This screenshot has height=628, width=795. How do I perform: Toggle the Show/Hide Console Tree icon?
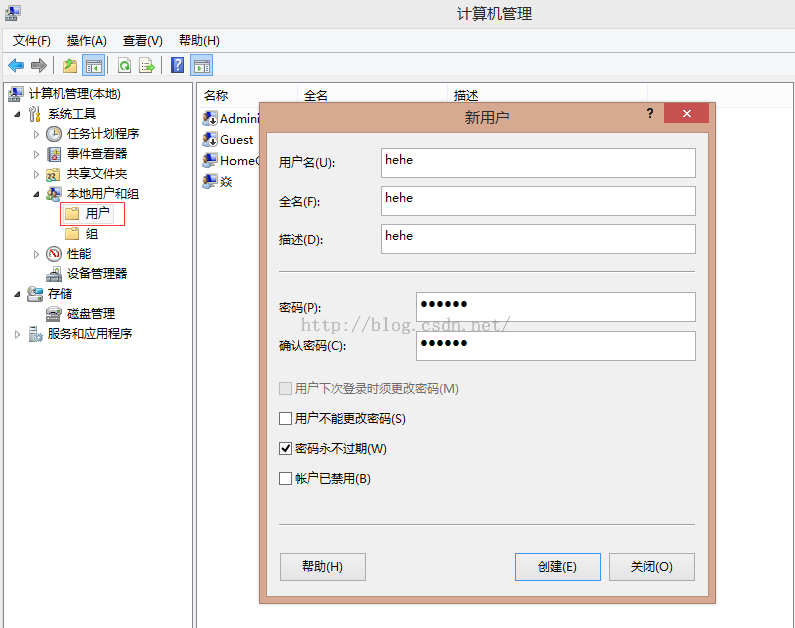[x=94, y=65]
